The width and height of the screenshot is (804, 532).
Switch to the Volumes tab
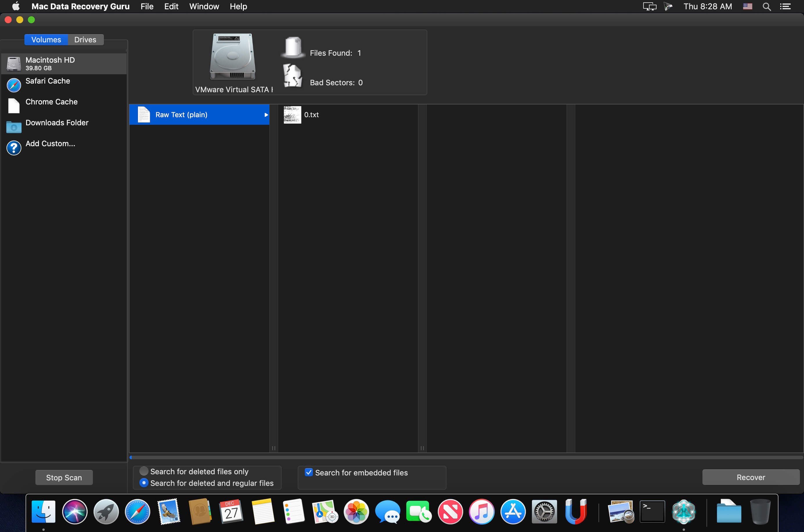pyautogui.click(x=46, y=39)
